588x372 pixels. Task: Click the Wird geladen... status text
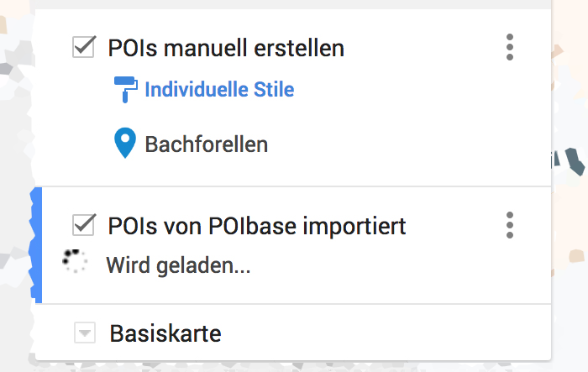[178, 266]
